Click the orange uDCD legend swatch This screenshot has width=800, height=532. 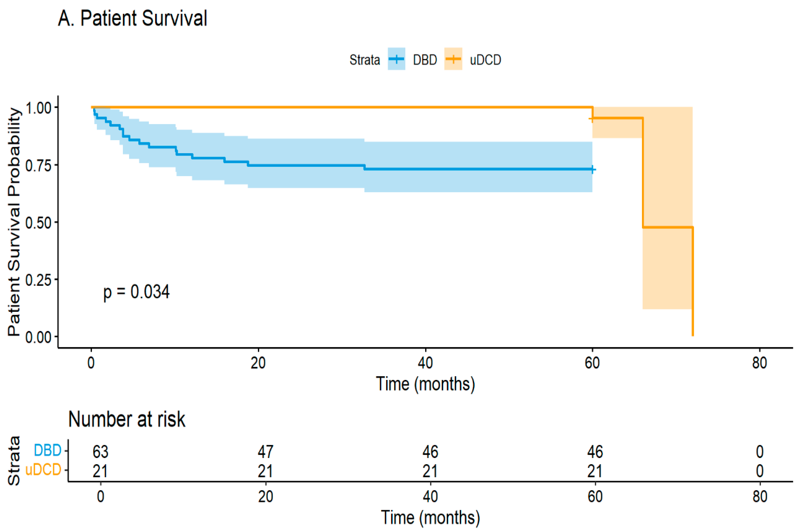click(x=453, y=59)
